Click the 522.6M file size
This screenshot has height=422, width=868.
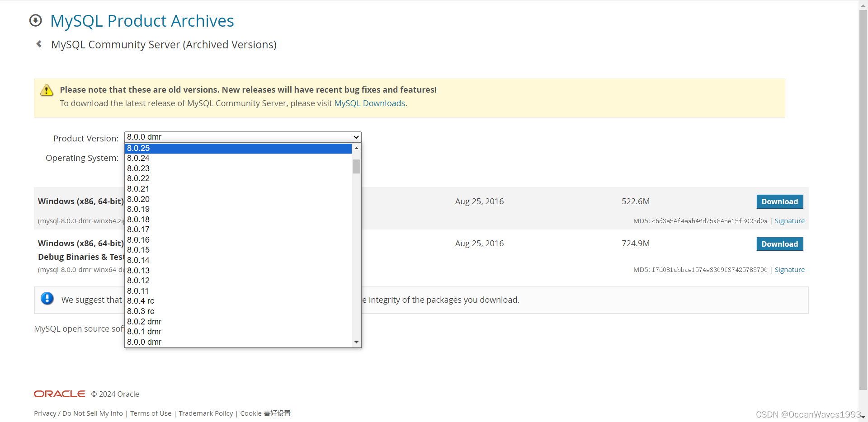[636, 202]
